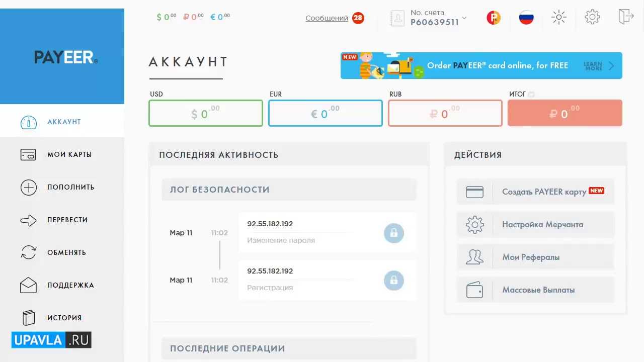Viewport: 644px width, 362px height.
Task: Select Обменять in the sidebar
Action: [x=62, y=252]
